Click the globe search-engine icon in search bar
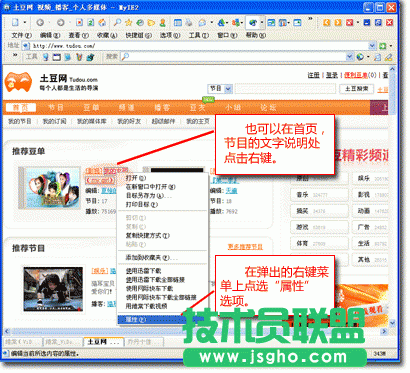The height and width of the screenshot is (373, 410). pos(360,57)
